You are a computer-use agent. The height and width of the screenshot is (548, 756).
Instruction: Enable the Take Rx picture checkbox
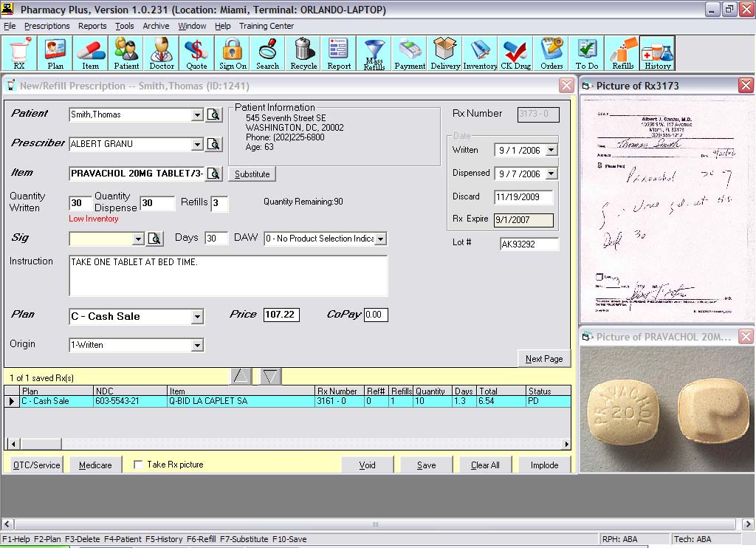[x=138, y=465]
